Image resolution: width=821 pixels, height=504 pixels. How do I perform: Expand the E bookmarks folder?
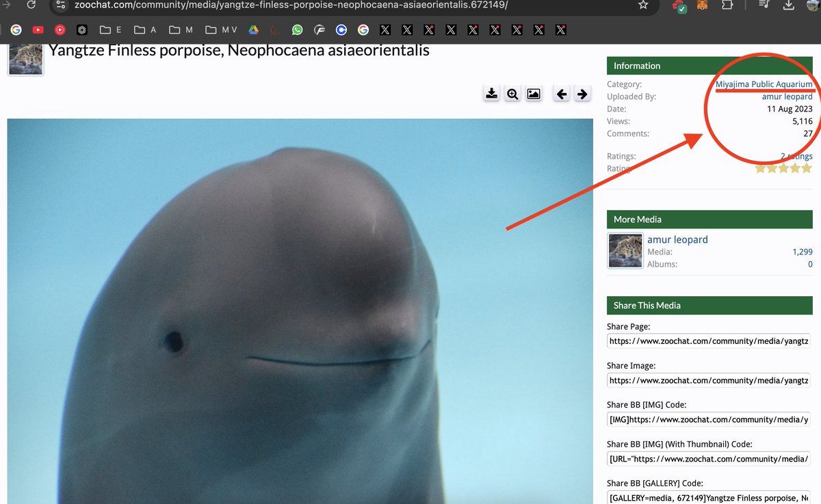pyautogui.click(x=110, y=30)
